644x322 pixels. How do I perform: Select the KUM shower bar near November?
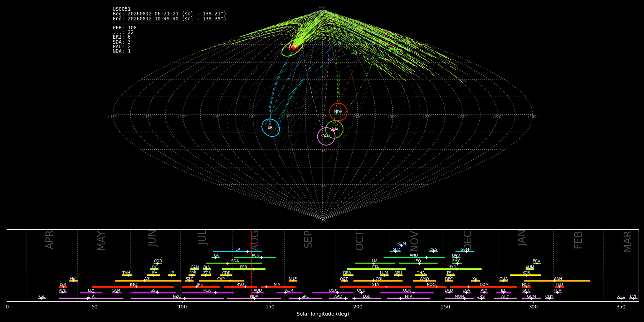click(x=402, y=246)
